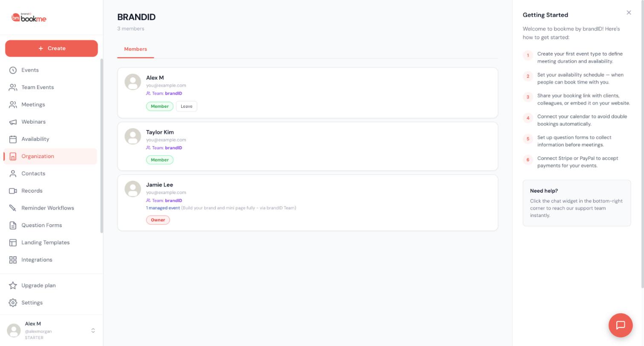Open the Availability calendar icon
This screenshot has width=644, height=346.
tap(13, 139)
